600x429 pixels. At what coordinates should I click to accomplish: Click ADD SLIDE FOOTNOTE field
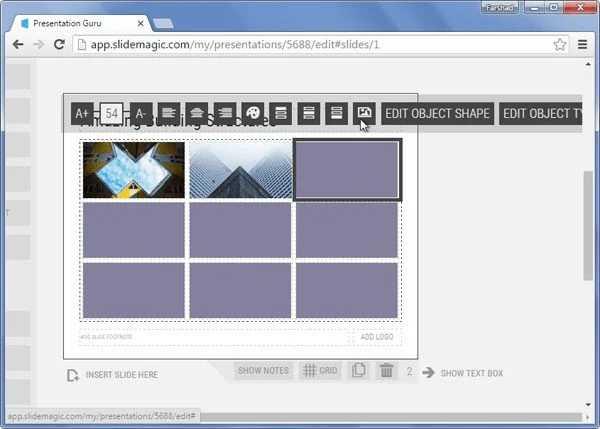point(214,337)
